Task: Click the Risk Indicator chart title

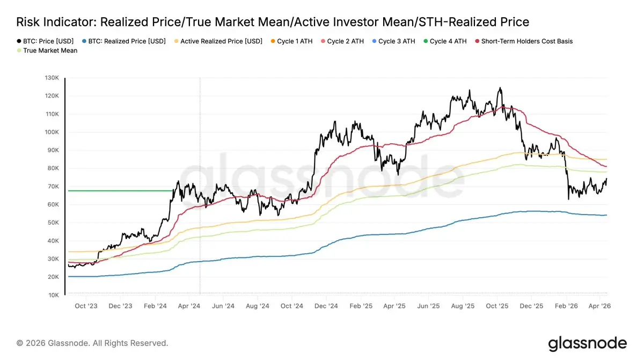Action: pos(273,22)
